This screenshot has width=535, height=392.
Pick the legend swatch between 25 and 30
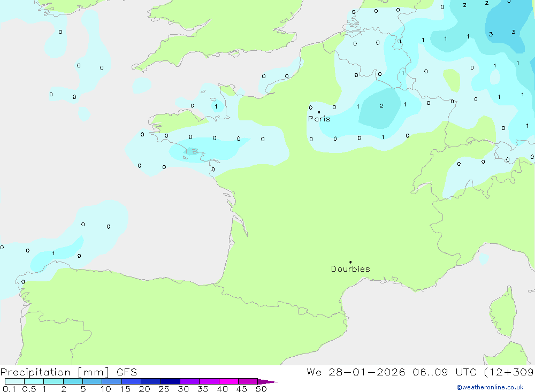pyautogui.click(x=170, y=381)
